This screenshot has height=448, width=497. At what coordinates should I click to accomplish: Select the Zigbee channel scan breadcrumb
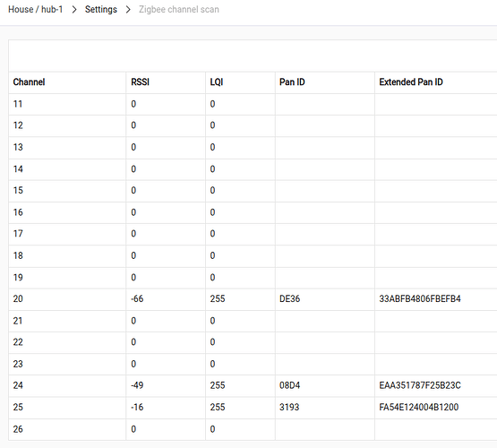(179, 10)
